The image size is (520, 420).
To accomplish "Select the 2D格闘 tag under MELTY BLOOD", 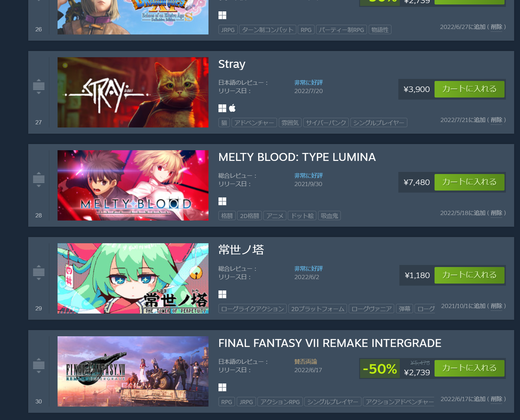I will click(249, 216).
